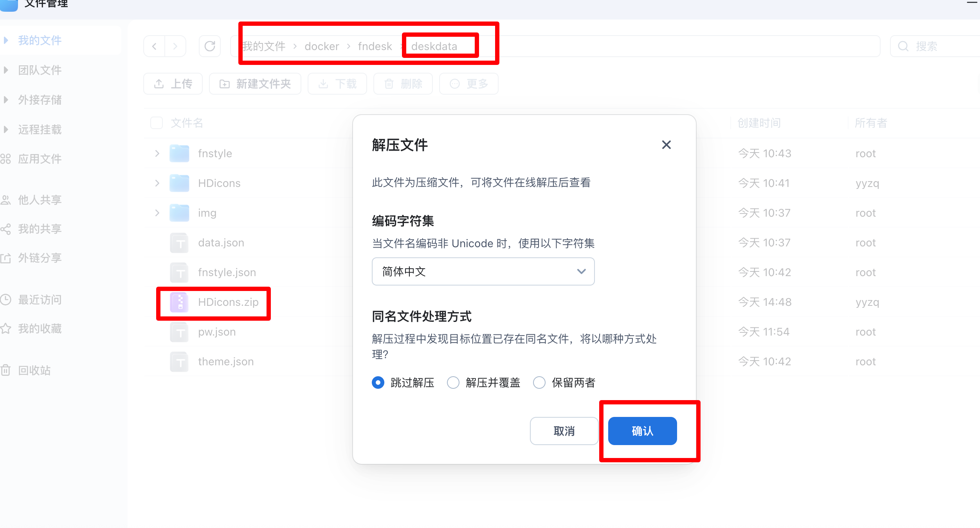980x528 pixels.
Task: Go forward with the right arrow icon
Action: pyautogui.click(x=175, y=46)
